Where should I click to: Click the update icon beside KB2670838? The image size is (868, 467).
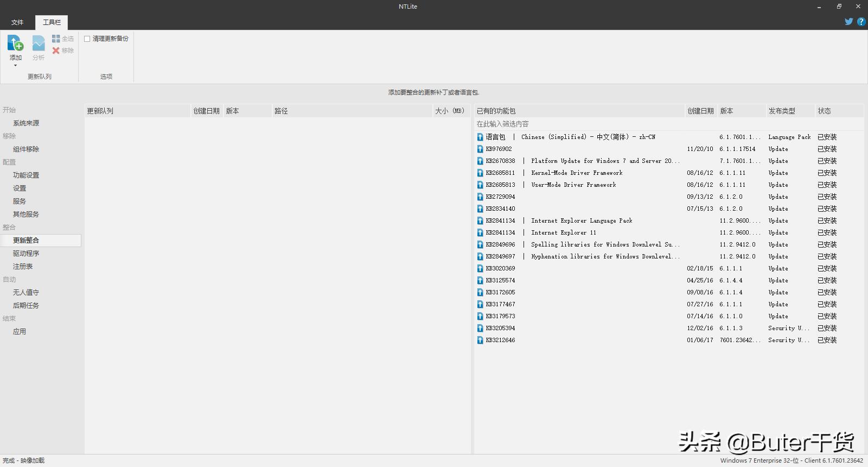480,161
